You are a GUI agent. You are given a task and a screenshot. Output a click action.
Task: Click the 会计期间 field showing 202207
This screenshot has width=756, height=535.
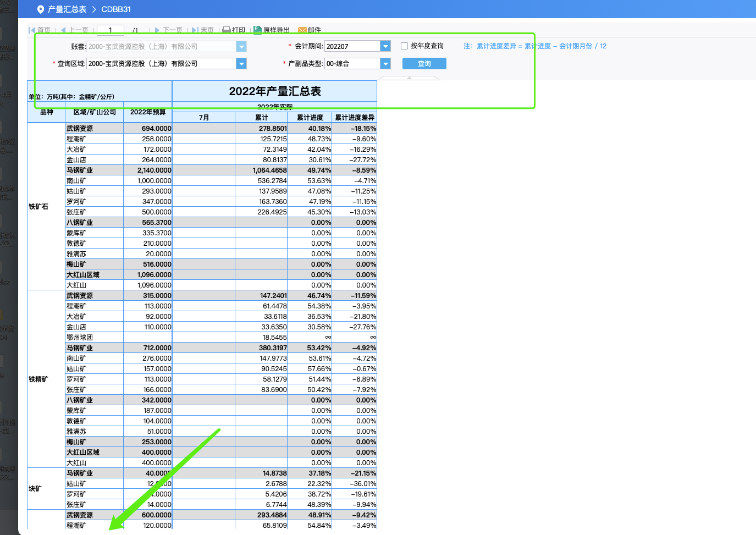(x=352, y=47)
